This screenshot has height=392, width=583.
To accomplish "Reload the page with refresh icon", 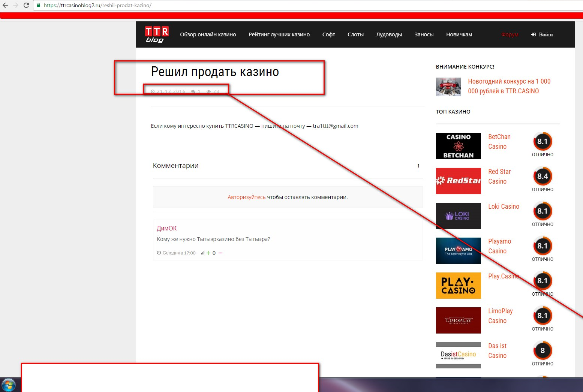I will (x=26, y=5).
